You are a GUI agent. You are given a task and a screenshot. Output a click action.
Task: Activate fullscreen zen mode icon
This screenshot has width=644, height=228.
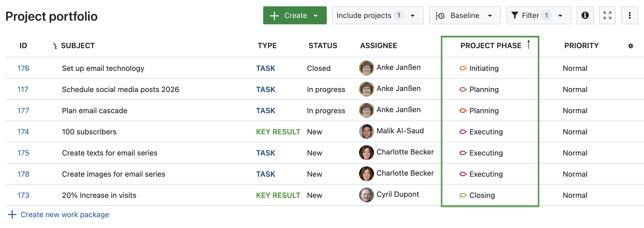point(607,16)
